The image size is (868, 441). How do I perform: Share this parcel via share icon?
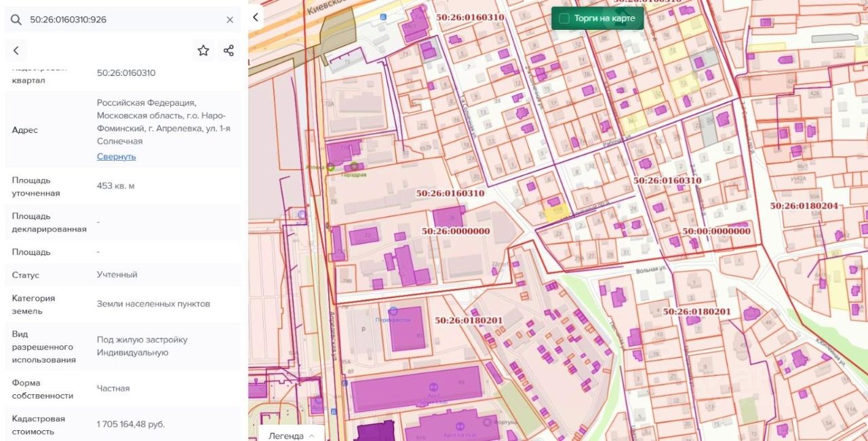[x=229, y=50]
